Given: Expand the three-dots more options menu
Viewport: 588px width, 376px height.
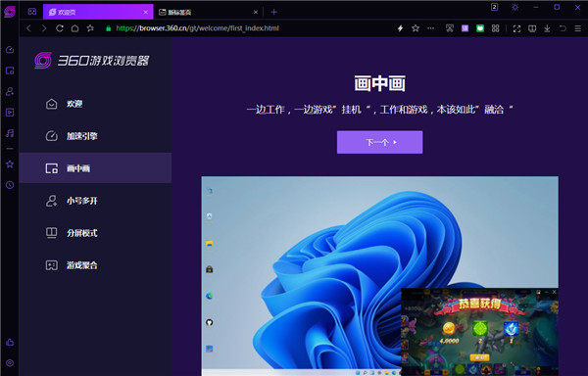Looking at the screenshot, I should (x=430, y=28).
